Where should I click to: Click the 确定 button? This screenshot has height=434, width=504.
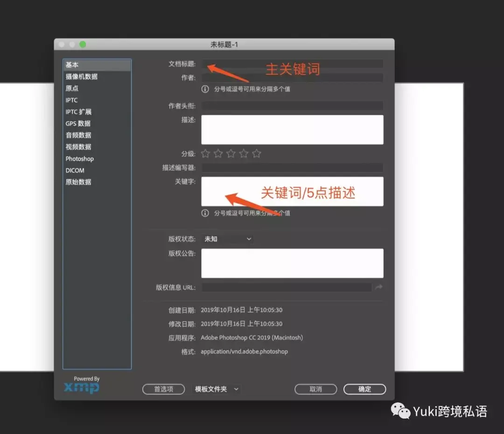364,389
